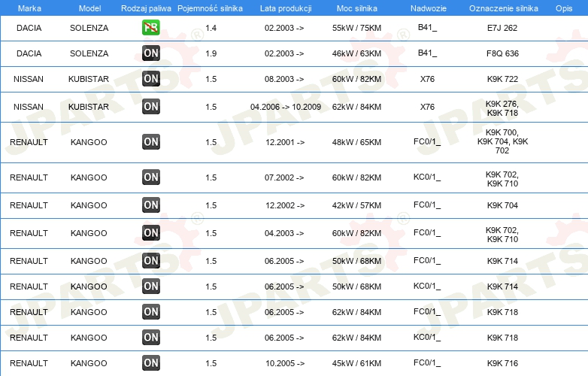Click the Pojemność silnika column header
Viewport: 588px width, 376px height.
pyautogui.click(x=210, y=8)
